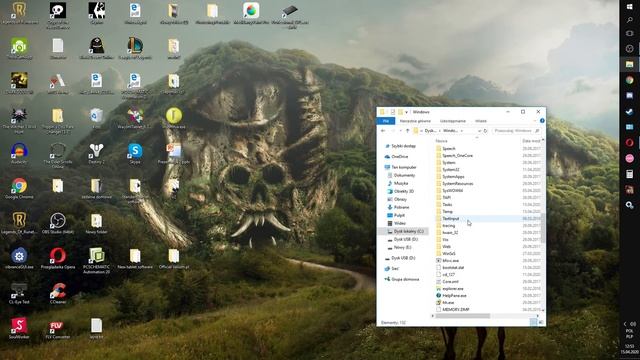
Task: Open The Elder Scrolls Online shortcut
Action: click(58, 155)
